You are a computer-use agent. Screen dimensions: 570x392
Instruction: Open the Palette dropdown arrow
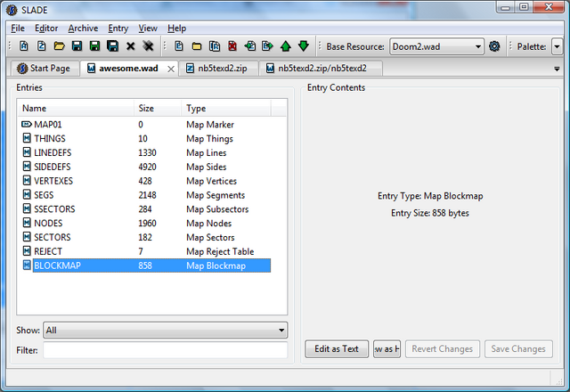[x=557, y=46]
